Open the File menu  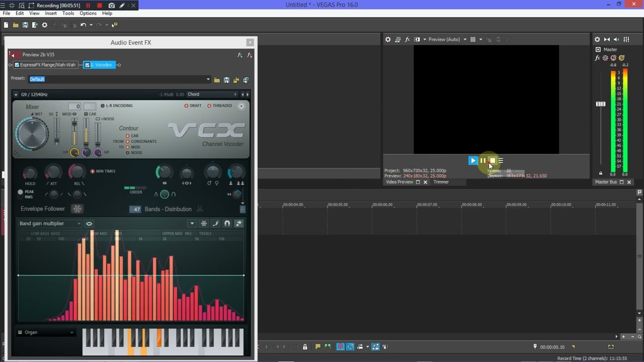[7, 14]
